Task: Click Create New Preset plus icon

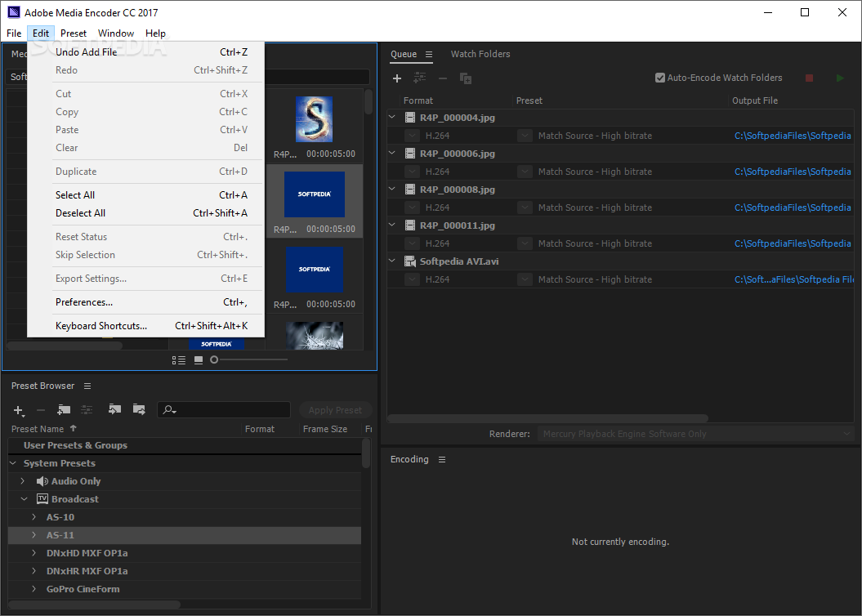Action: pyautogui.click(x=18, y=410)
